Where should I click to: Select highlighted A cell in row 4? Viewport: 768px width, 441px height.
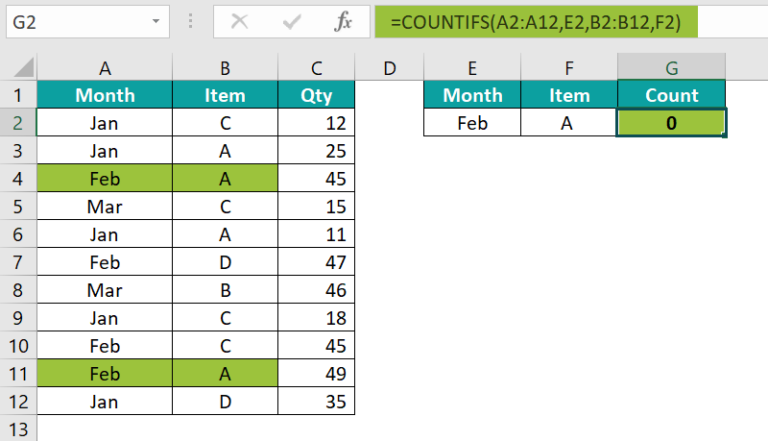click(x=225, y=178)
